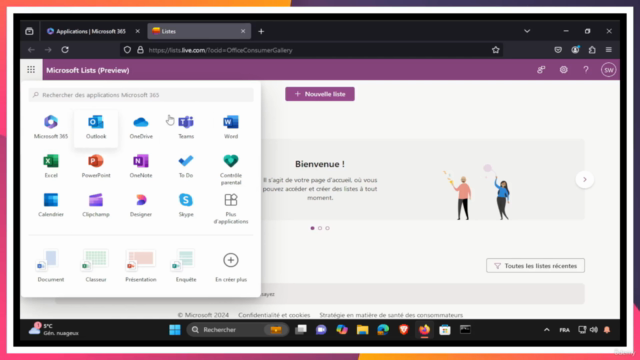
Task: Open a new browser tab
Action: pyautogui.click(x=261, y=31)
